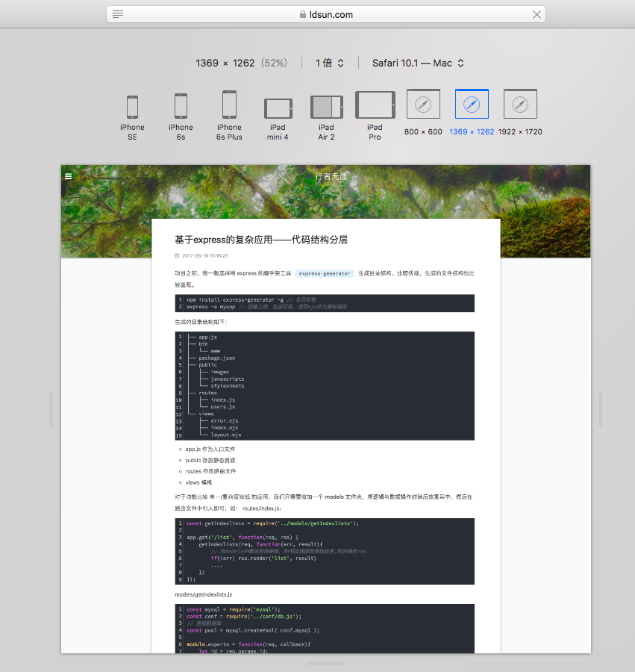Click the bullet text views 模板

tap(198, 482)
